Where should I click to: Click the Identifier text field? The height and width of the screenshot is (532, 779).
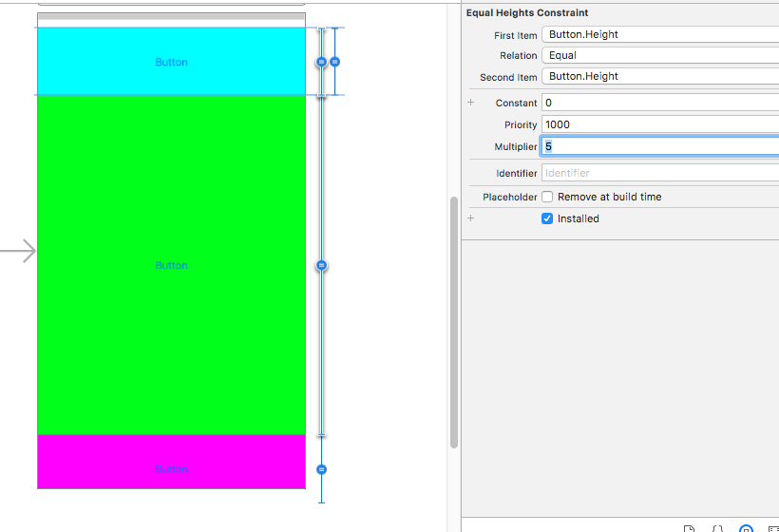(659, 173)
